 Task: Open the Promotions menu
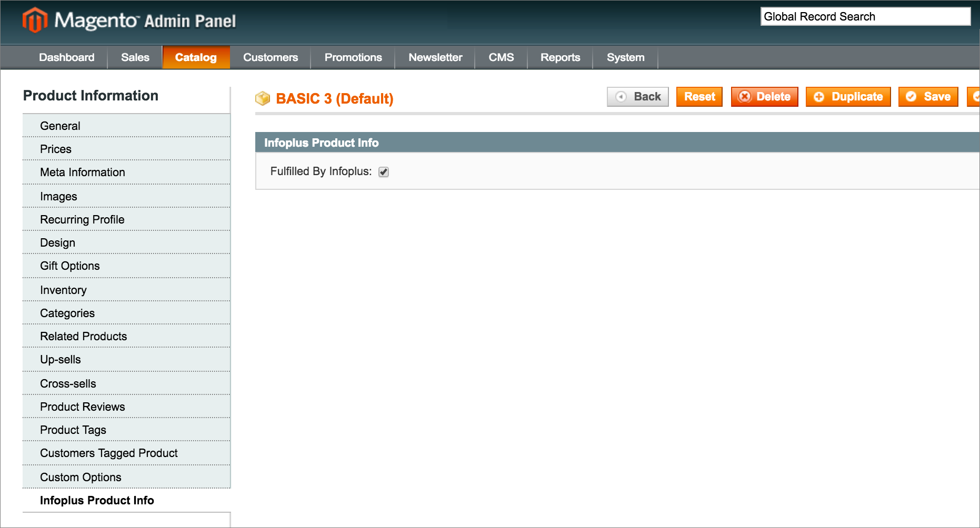pos(353,57)
